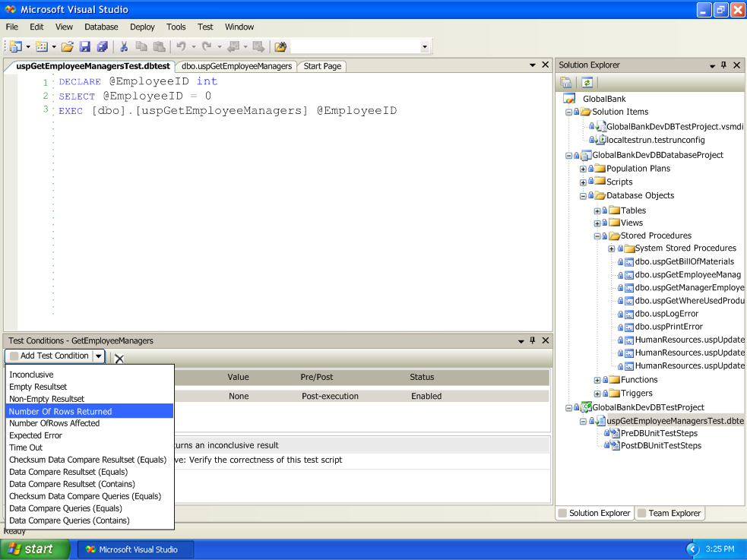
Task: Open the Test menu
Action: [x=205, y=27]
